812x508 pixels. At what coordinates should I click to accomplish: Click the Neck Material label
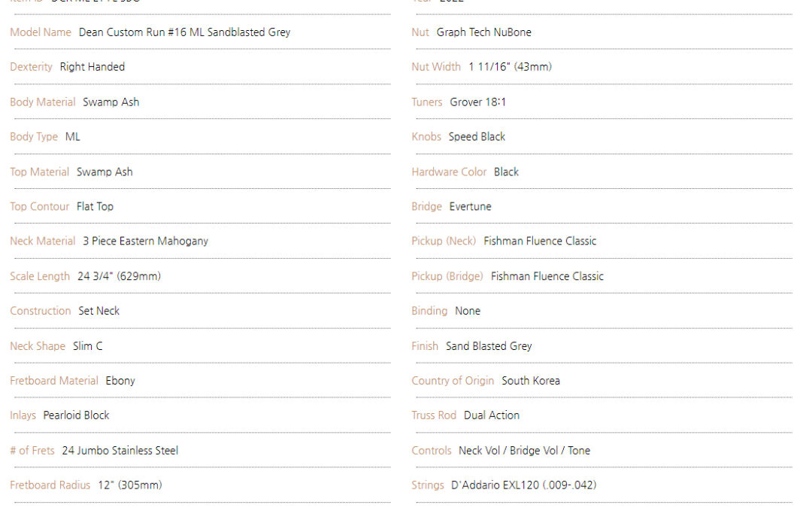[42, 241]
